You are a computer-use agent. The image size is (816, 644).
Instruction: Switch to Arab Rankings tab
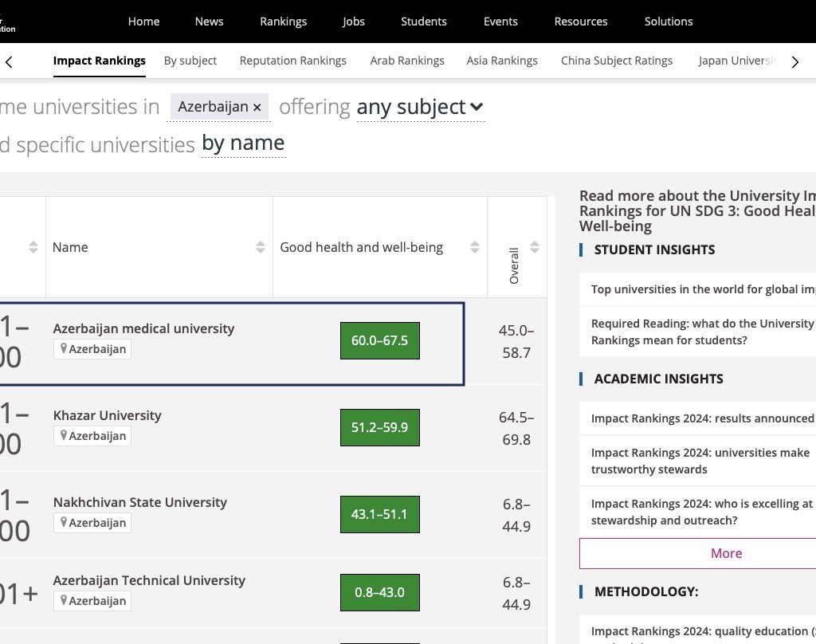point(407,61)
